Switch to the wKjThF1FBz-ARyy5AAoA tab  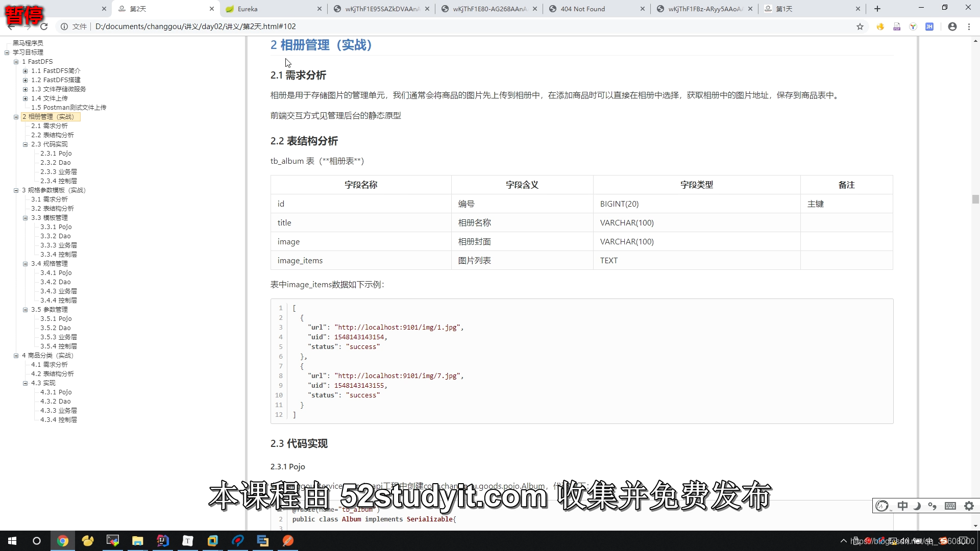click(x=704, y=9)
